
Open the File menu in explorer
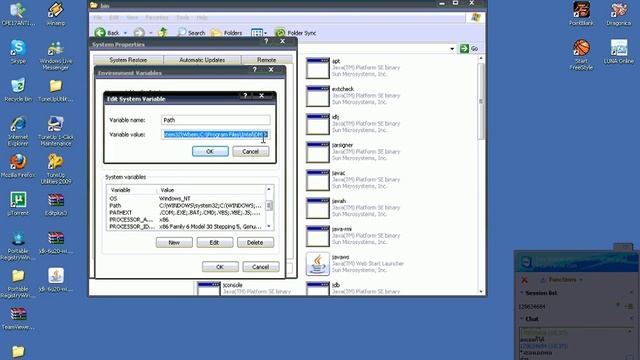coord(98,18)
